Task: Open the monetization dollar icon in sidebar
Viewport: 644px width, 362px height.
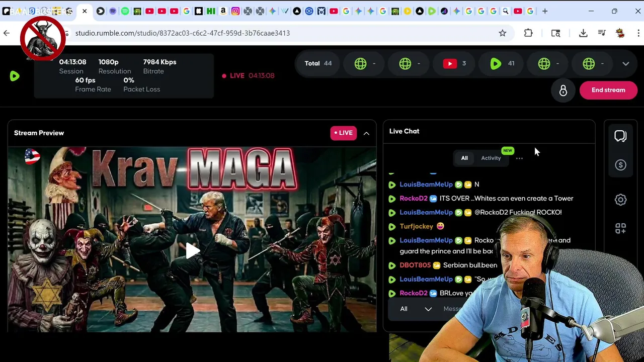Action: pos(620,165)
